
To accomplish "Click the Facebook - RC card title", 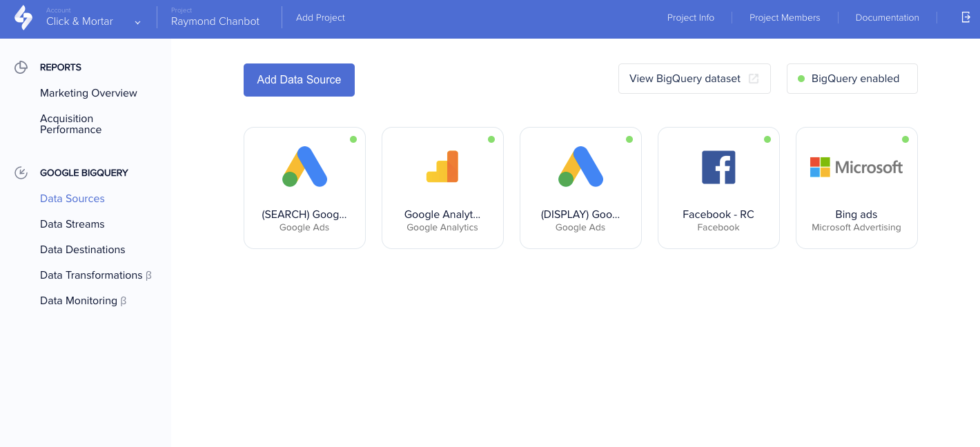I will click(x=718, y=215).
